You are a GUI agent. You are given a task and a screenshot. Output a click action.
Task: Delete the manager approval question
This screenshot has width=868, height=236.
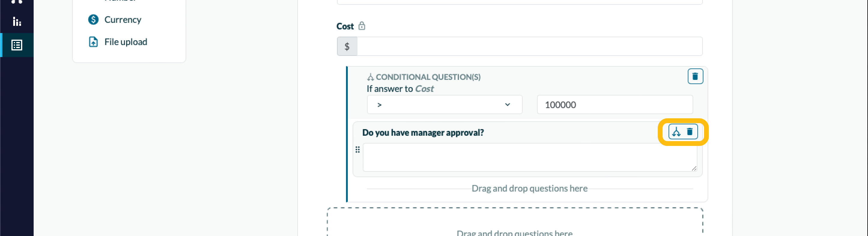pyautogui.click(x=689, y=132)
